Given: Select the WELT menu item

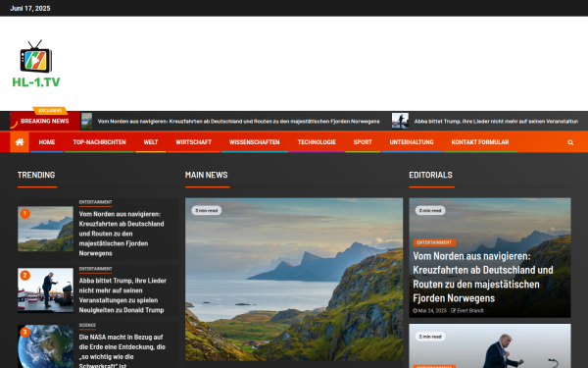Looking at the screenshot, I should [151, 142].
